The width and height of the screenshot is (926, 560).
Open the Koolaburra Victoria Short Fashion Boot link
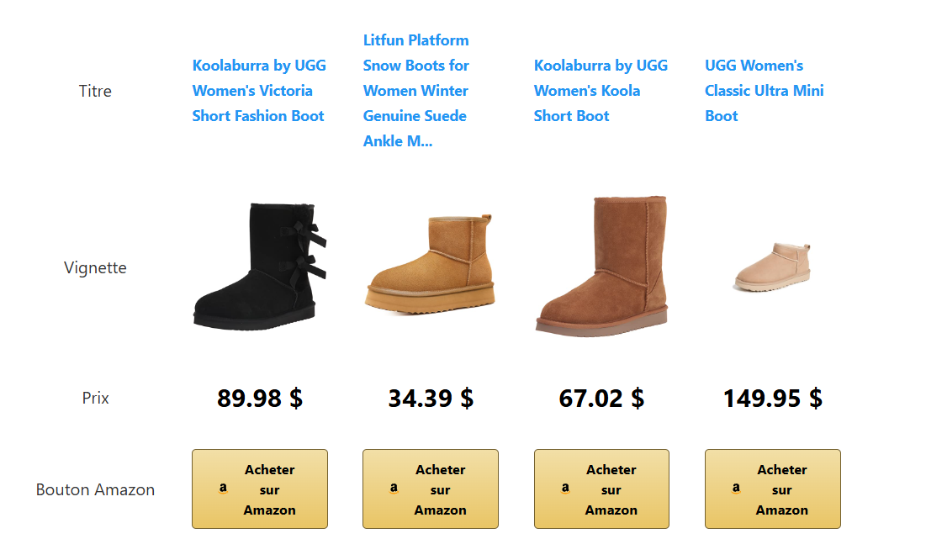258,90
